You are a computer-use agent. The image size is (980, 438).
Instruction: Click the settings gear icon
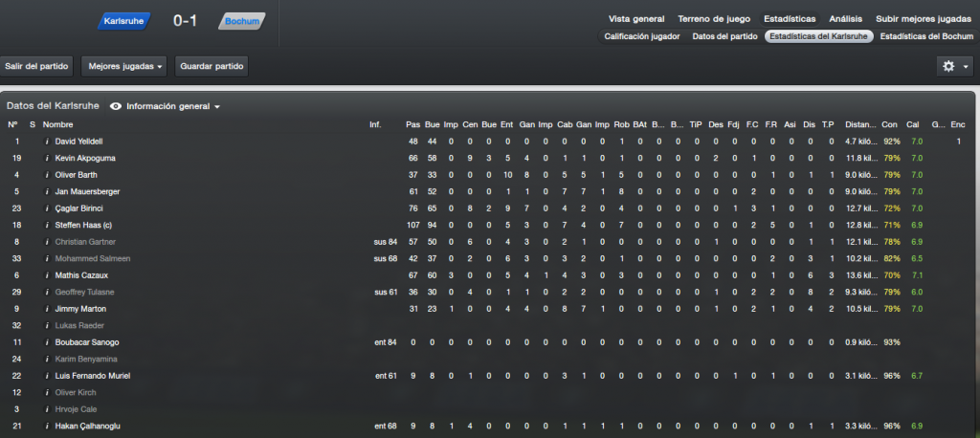click(948, 66)
